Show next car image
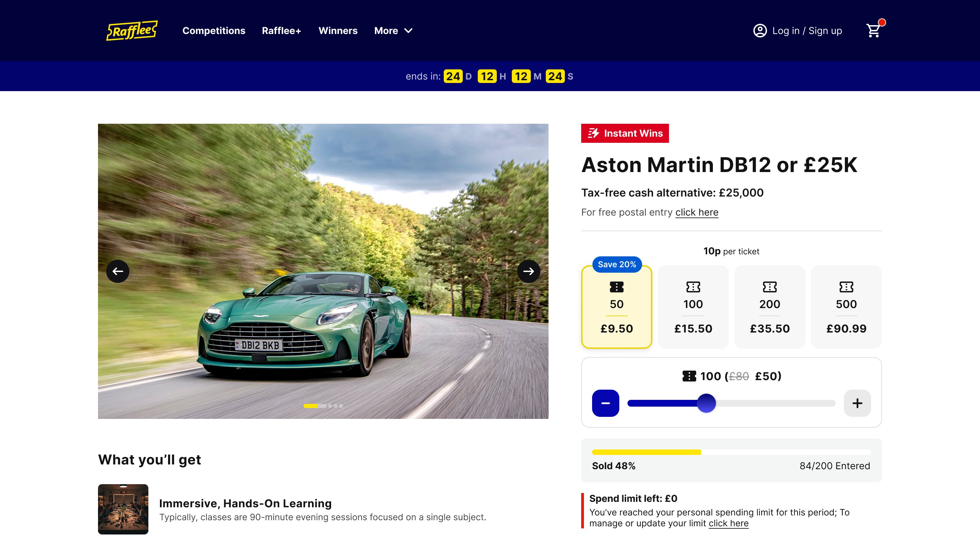Image resolution: width=980 pixels, height=544 pixels. click(x=528, y=271)
